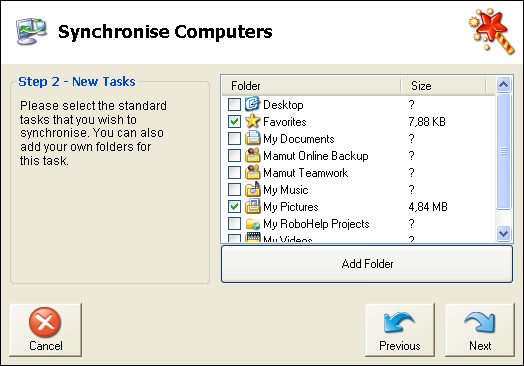
Task: Click the scrollbar down arrow
Action: coord(503,233)
